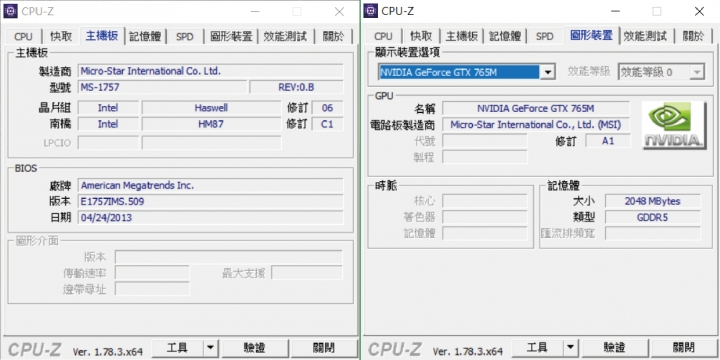
Task: Open the 關於 tab in the right window
Action: click(693, 36)
